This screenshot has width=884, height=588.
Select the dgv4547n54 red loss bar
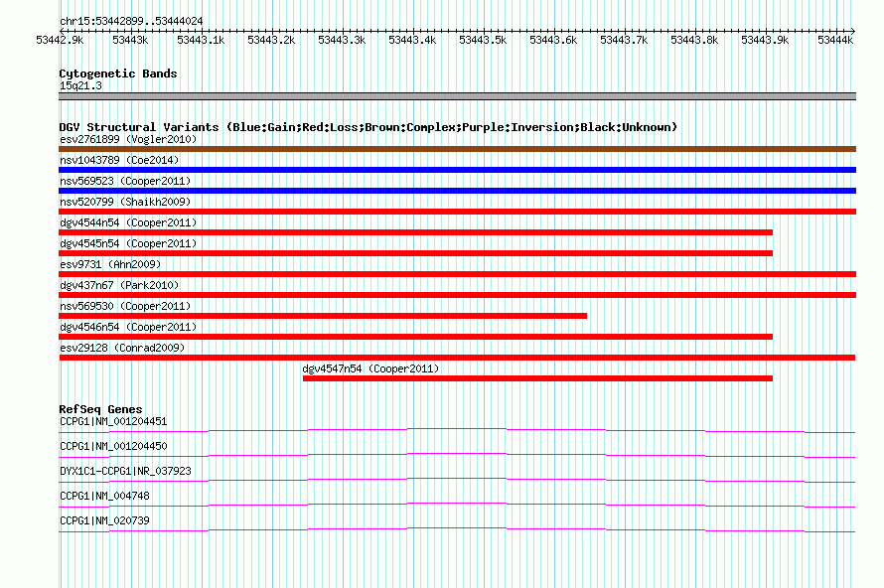(x=537, y=378)
